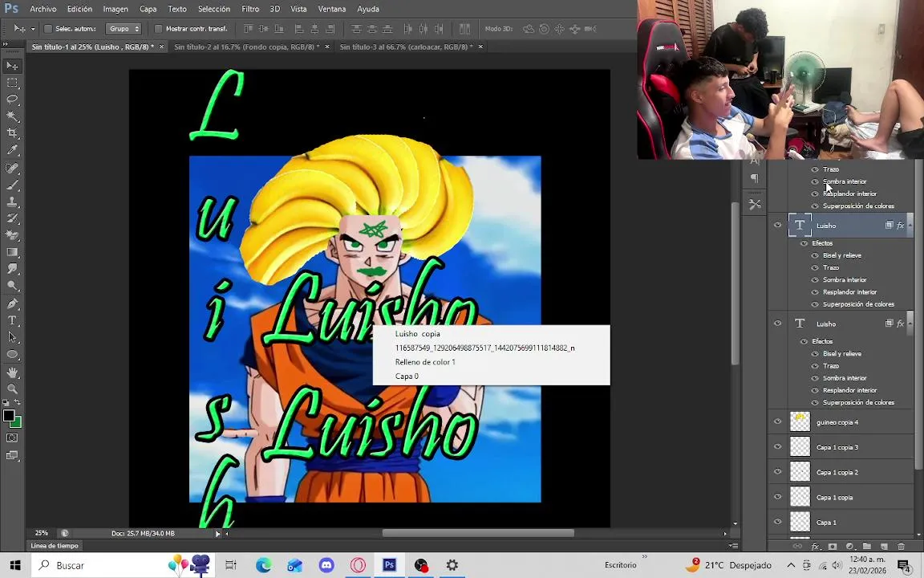The width and height of the screenshot is (924, 578).
Task: Select the Magic Wand tool
Action: pyautogui.click(x=12, y=116)
